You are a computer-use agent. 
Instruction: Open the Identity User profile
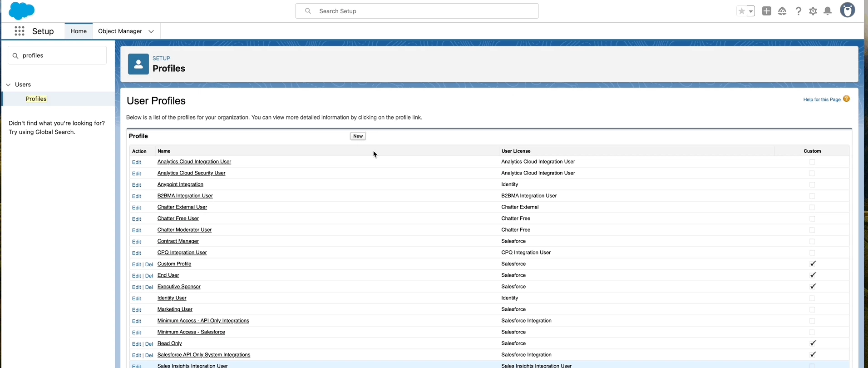click(x=172, y=298)
